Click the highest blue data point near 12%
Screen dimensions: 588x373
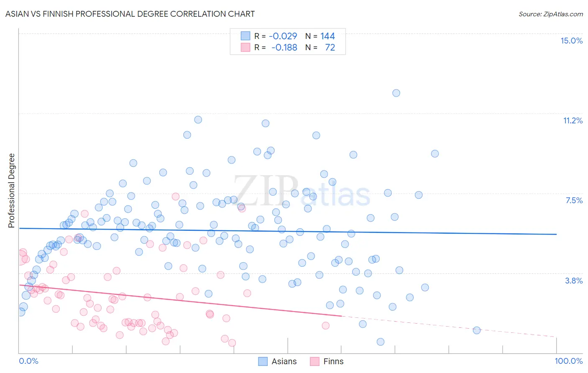396,93
